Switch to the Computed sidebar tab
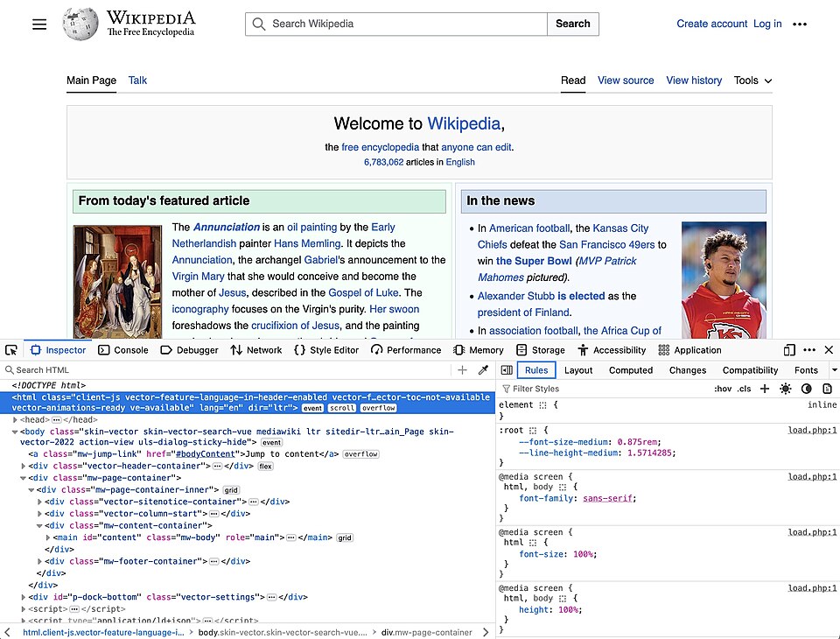Viewport: 840px width, 639px height. [x=631, y=370]
